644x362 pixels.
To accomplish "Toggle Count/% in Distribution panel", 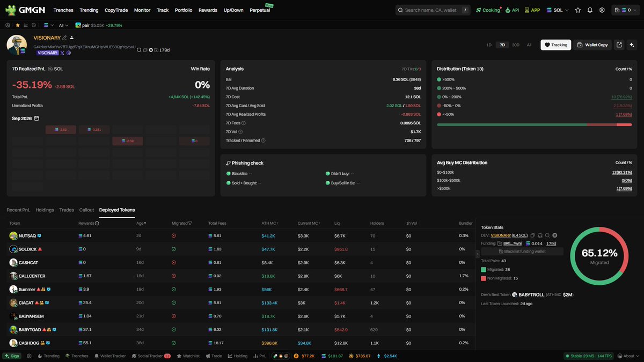I will (x=623, y=69).
